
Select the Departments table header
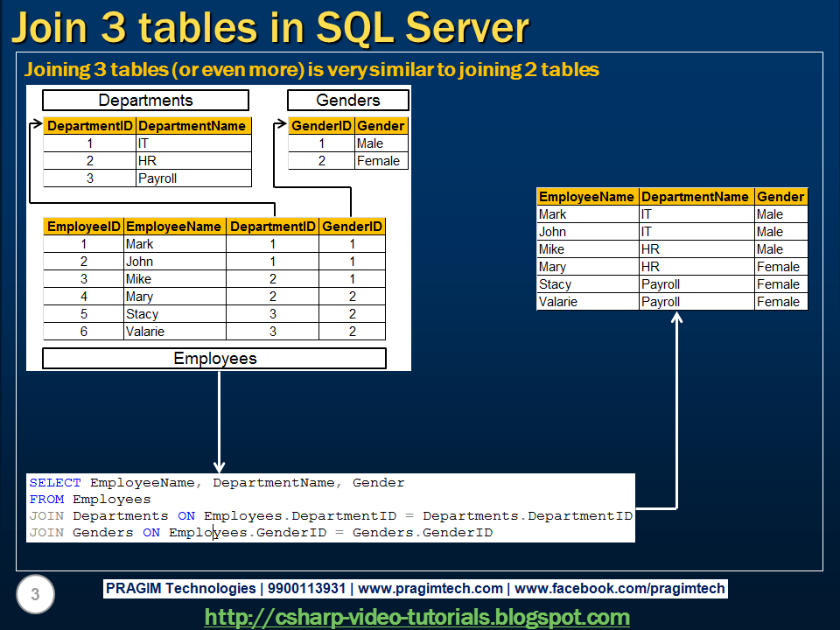[145, 100]
